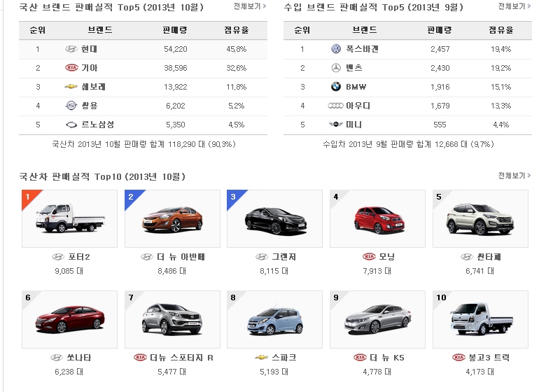Click the Audi rings logo beside 아우디
Image resolution: width=546 pixels, height=392 pixels.
(x=335, y=106)
